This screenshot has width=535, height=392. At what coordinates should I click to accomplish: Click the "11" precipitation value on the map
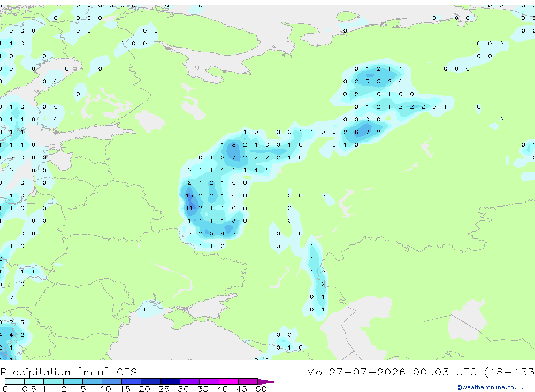point(189,208)
